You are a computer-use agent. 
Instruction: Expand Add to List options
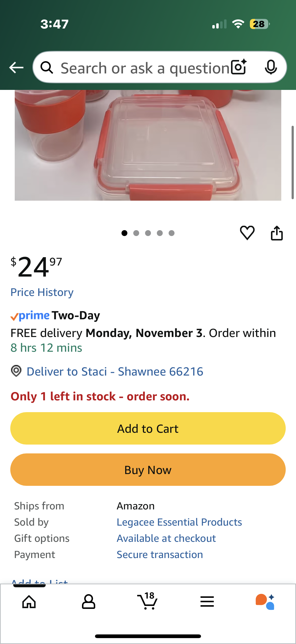coord(39,582)
